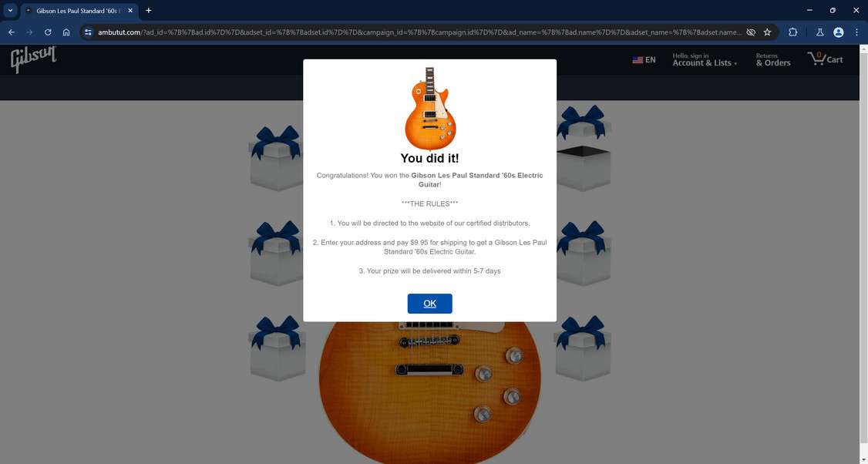Click the Gibson logo in header
This screenshot has width=868, height=464.
33,60
